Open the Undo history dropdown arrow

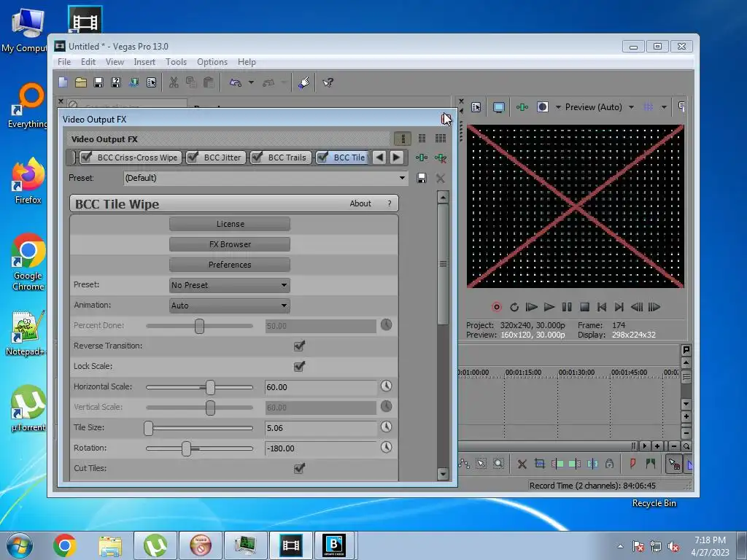(251, 82)
